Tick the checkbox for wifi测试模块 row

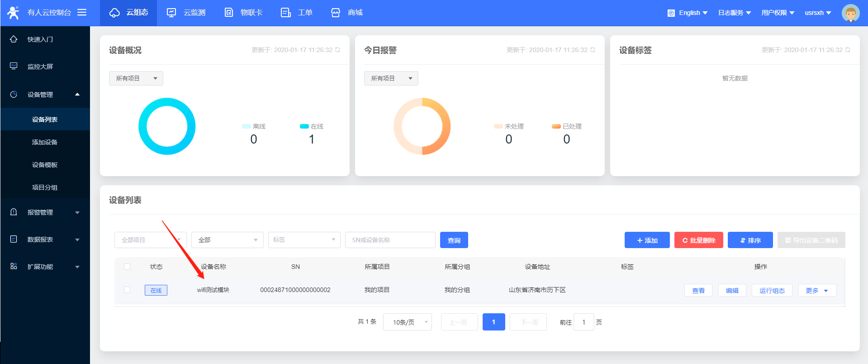click(x=127, y=290)
